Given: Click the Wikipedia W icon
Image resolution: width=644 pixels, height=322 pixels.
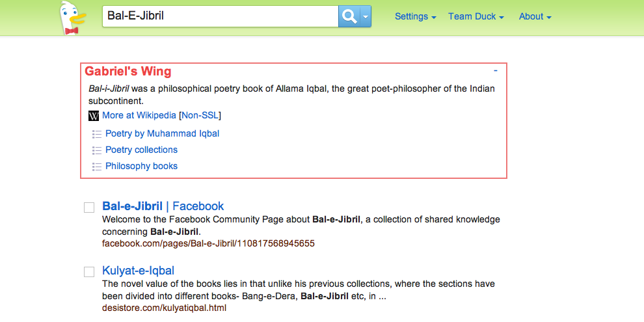Looking at the screenshot, I should click(x=94, y=116).
